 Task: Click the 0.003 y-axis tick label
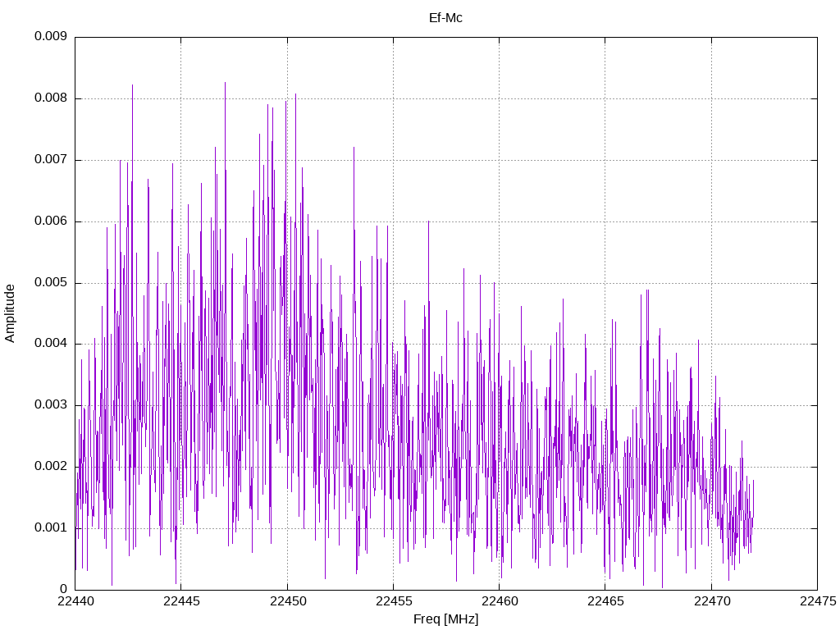point(50,405)
